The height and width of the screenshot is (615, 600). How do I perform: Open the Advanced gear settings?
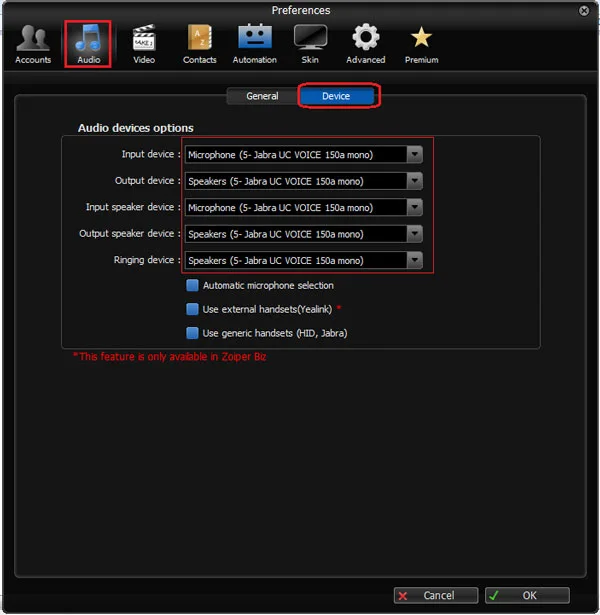point(366,44)
